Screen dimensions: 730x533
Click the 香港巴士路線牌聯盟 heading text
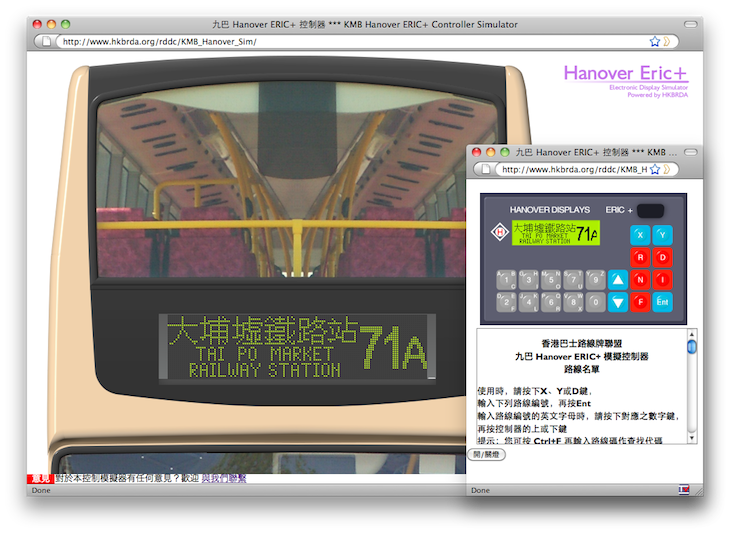[x=581, y=344]
